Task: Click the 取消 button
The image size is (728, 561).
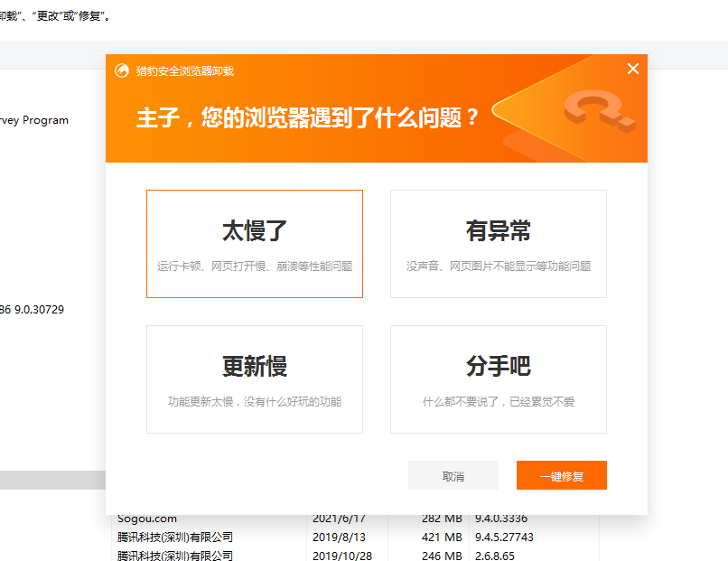Action: (453, 475)
